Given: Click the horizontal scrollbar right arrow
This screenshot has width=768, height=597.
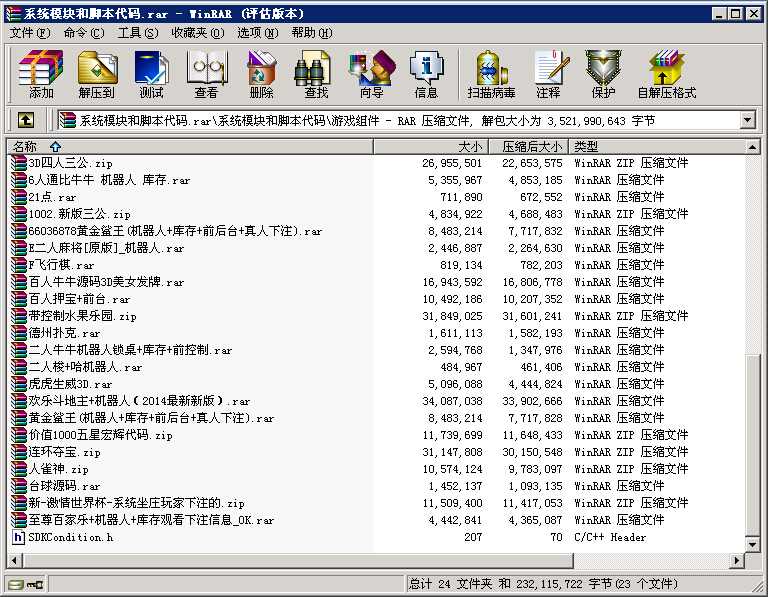Looking at the screenshot, I should pyautogui.click(x=736, y=560).
